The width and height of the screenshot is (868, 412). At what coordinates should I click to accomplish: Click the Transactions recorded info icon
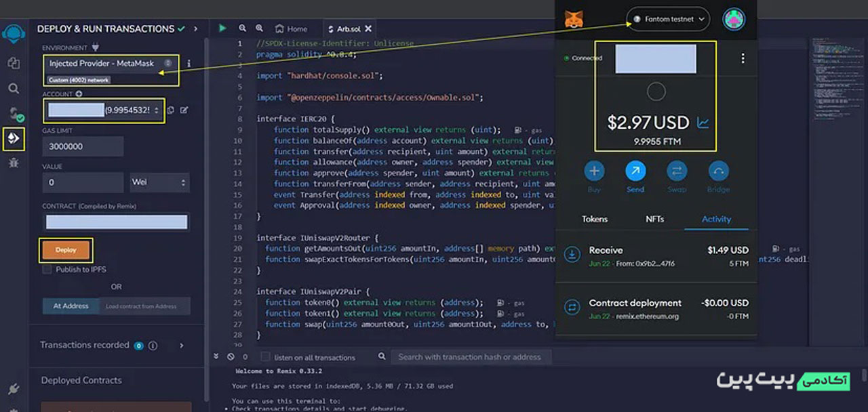(x=153, y=346)
